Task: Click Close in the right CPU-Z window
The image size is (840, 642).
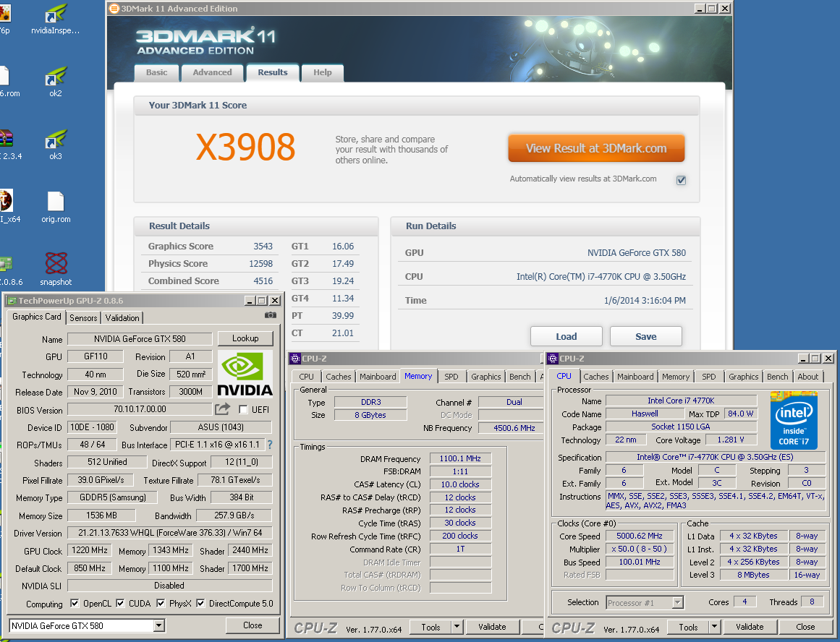Action: click(805, 627)
